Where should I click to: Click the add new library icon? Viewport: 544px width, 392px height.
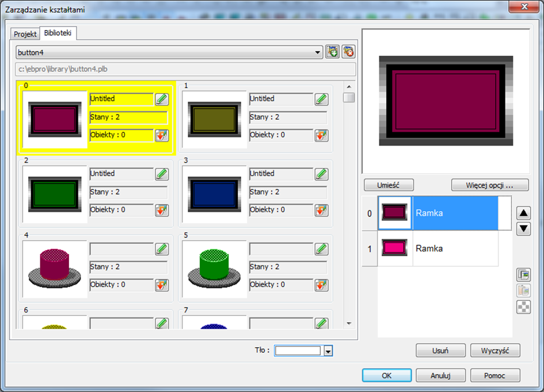click(332, 52)
